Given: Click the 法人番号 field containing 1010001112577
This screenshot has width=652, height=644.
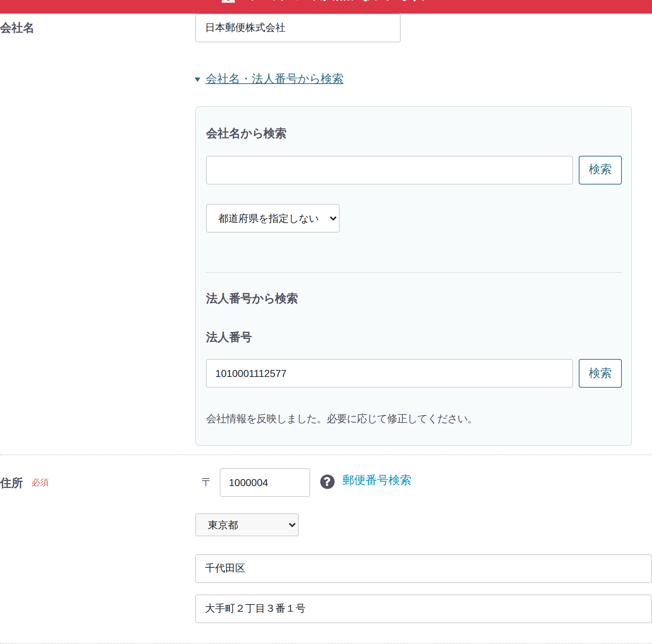Looking at the screenshot, I should [390, 373].
